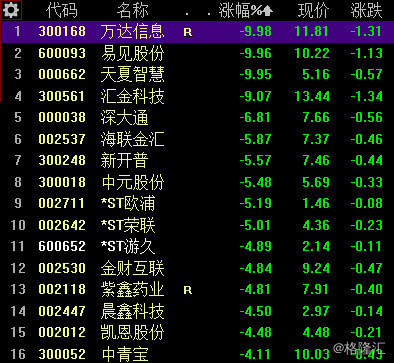Viewport: 394px width, 363px height.
Task: Select the 万达信息 stock row
Action: tap(198, 32)
